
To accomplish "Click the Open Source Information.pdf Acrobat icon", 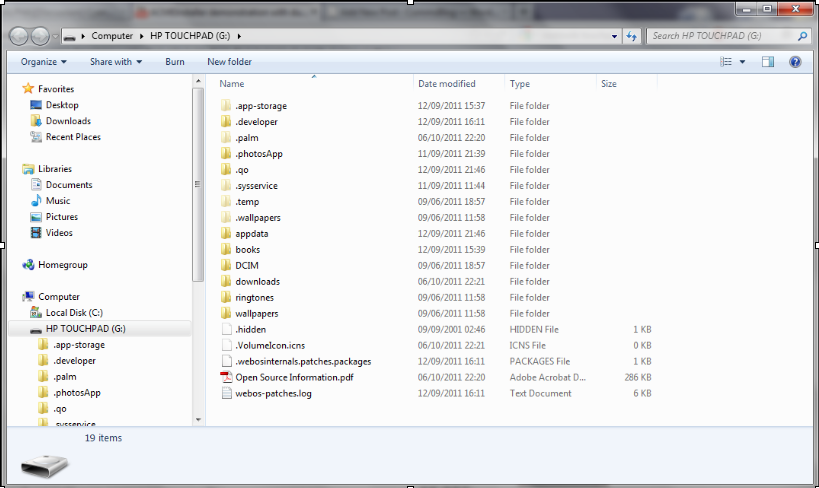I will [x=226, y=377].
